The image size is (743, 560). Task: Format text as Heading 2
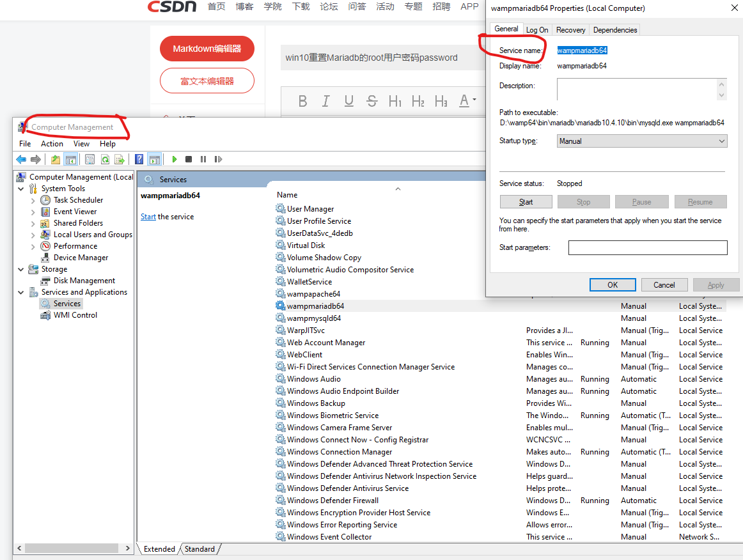[x=419, y=101]
